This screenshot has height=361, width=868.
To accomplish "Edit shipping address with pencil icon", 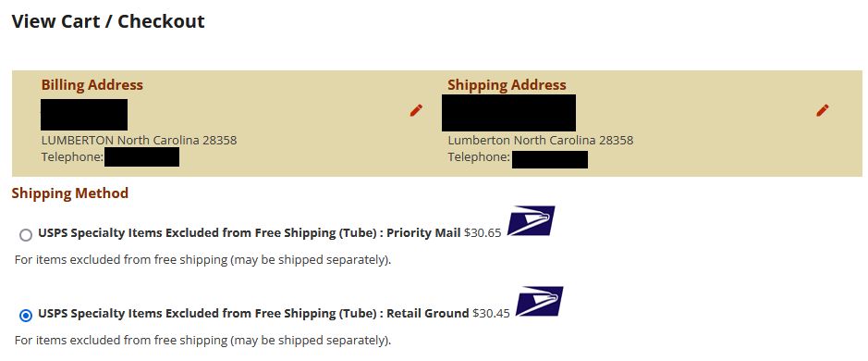I will pyautogui.click(x=822, y=110).
